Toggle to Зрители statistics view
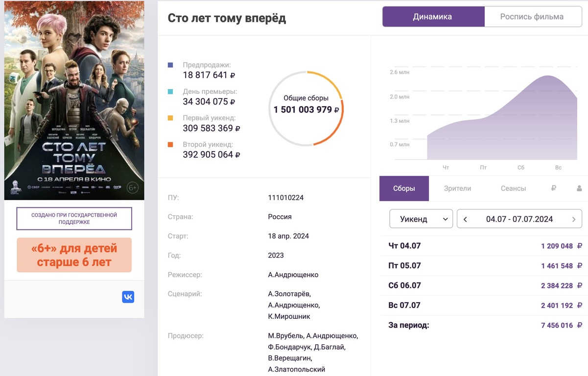This screenshot has width=588, height=376. pos(457,188)
